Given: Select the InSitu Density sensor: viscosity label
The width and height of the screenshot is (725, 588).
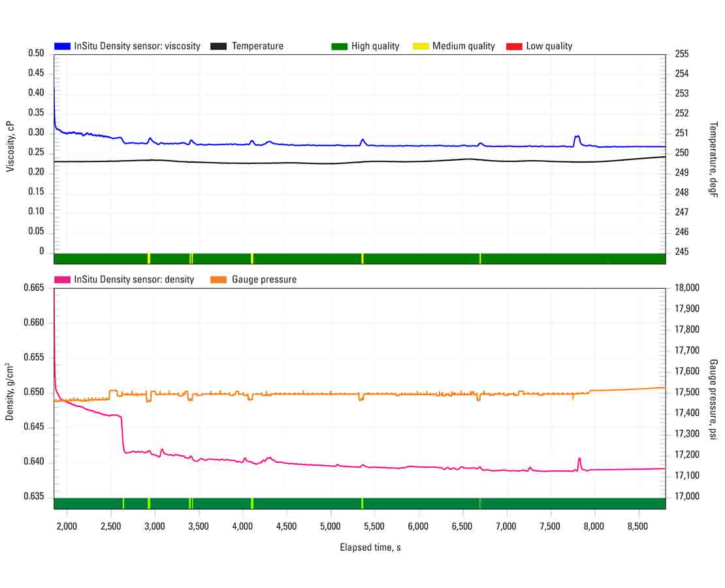Looking at the screenshot, I should click(x=138, y=46).
